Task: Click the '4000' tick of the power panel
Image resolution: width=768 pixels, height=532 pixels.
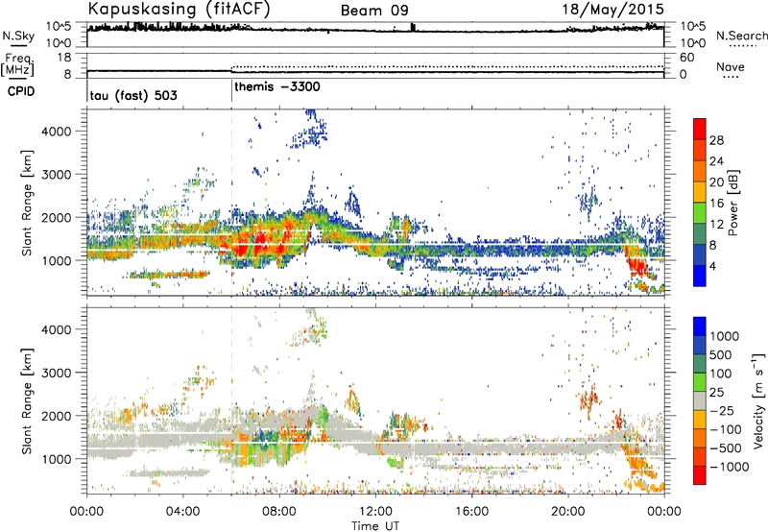Action: point(57,132)
